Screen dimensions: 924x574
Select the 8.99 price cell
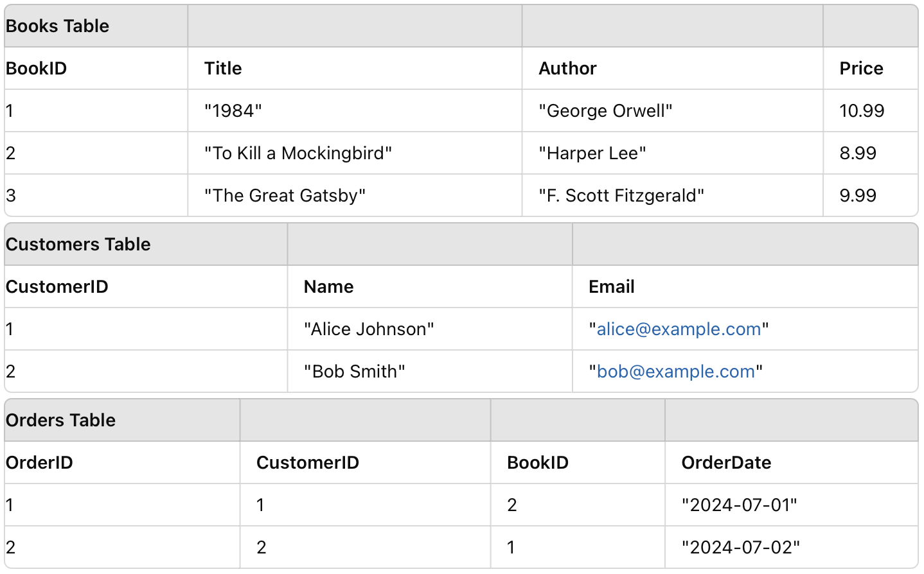(x=858, y=153)
